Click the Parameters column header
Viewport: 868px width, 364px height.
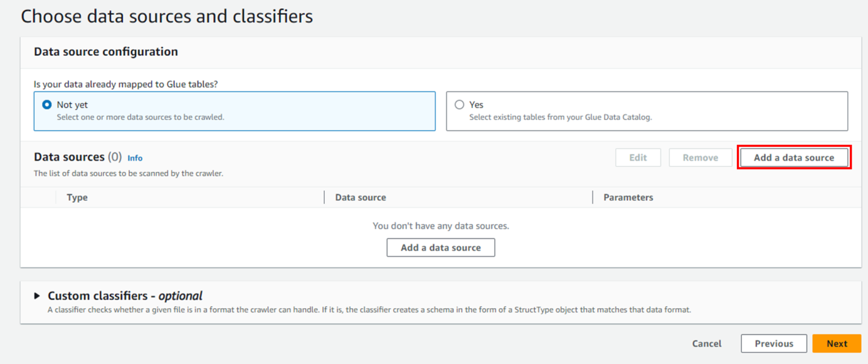[628, 198]
